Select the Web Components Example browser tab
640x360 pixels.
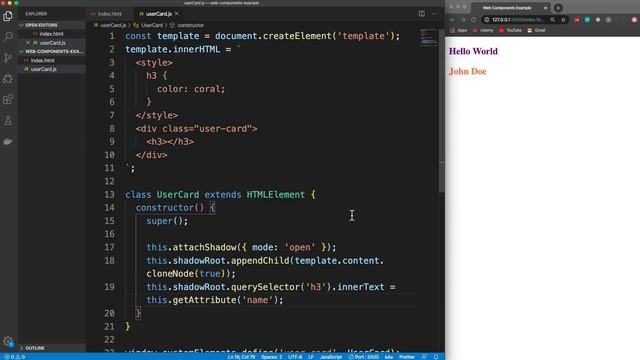(510, 8)
